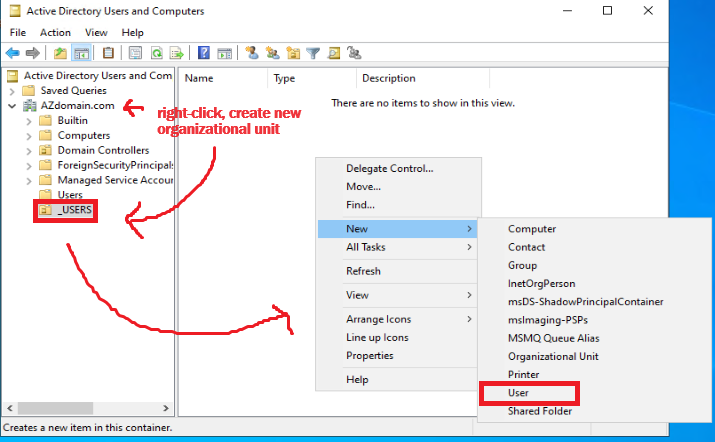
Task: Open the Help menu in menu bar
Action: pyautogui.click(x=132, y=33)
